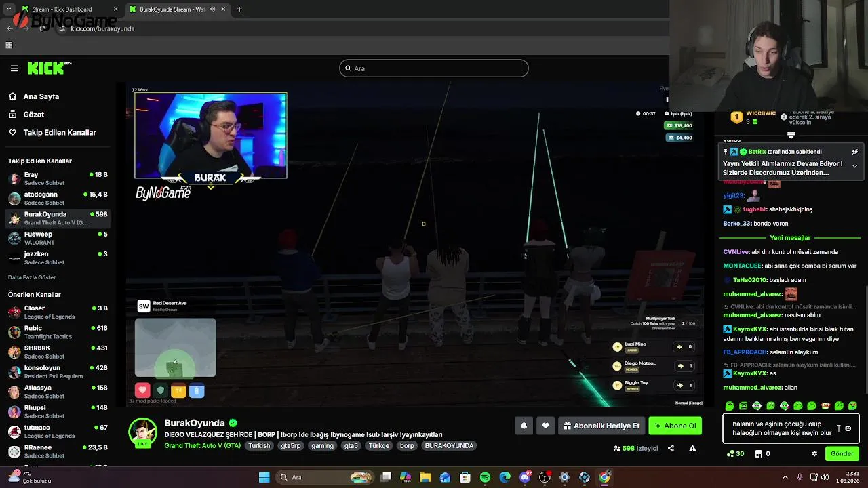The width and height of the screenshot is (868, 488).
Task: Open the Rhupsi channel
Action: pyautogui.click(x=58, y=411)
